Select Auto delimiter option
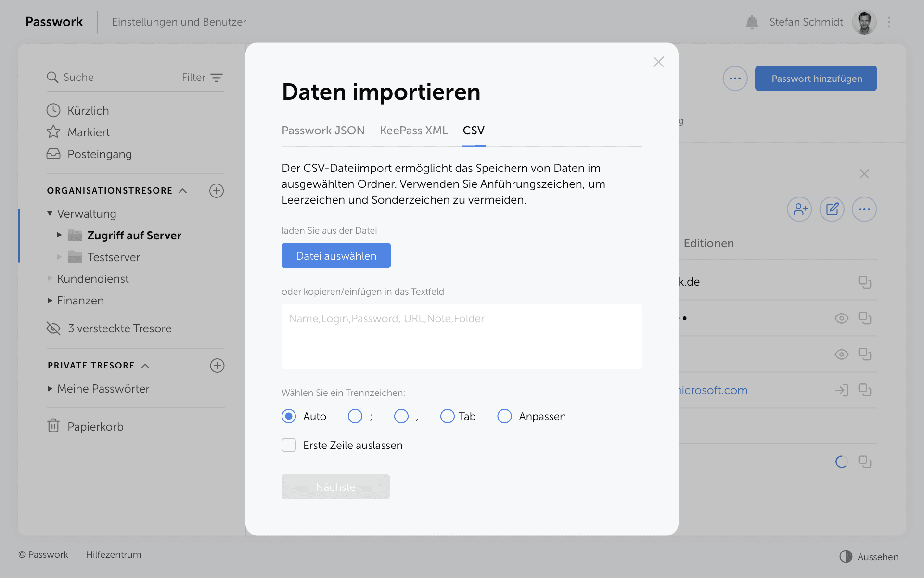 click(289, 416)
